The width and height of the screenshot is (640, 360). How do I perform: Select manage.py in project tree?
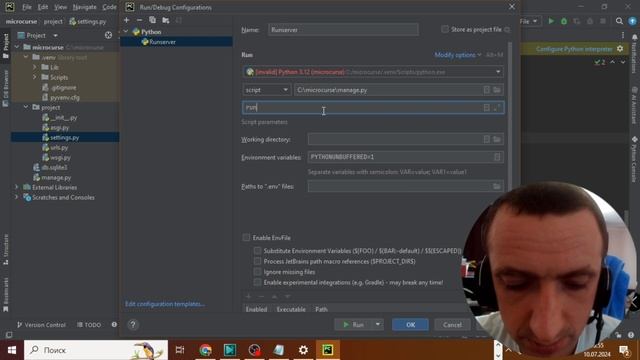[x=56, y=178]
